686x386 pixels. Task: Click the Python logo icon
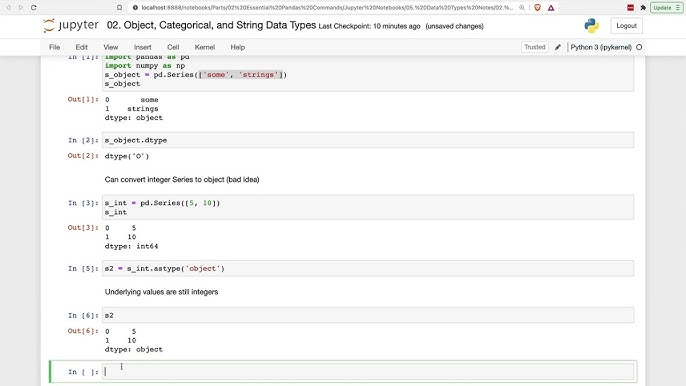tap(592, 26)
